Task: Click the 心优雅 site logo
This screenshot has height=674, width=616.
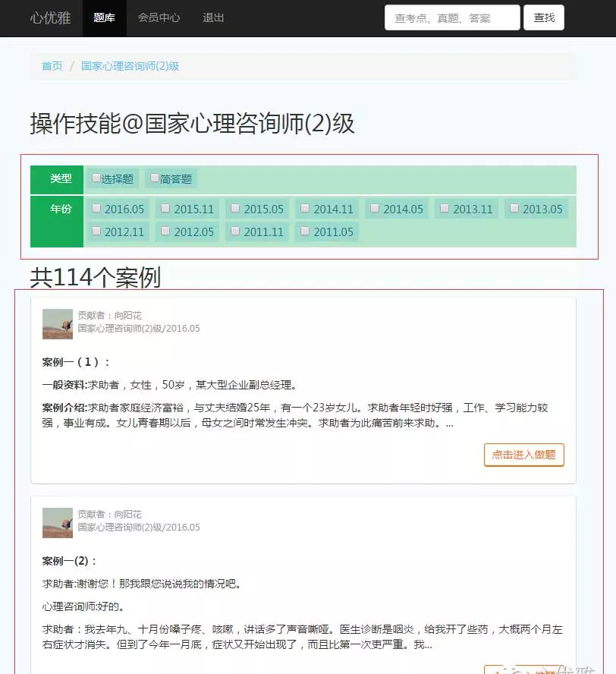Action: coord(50,18)
